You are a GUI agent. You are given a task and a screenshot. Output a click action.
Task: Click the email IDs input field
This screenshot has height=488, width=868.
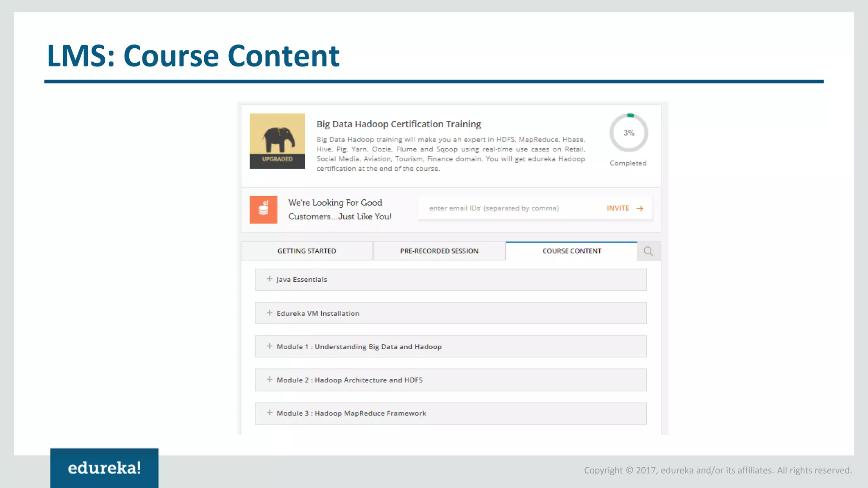tap(509, 208)
